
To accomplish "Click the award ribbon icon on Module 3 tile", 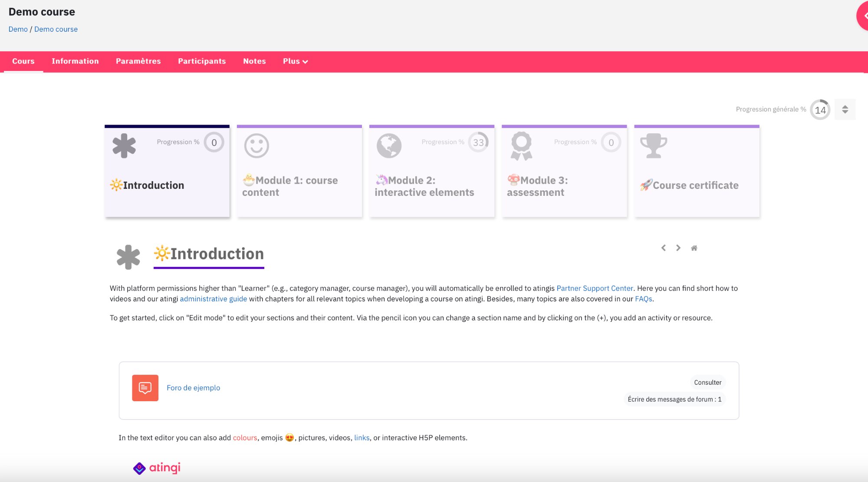I will pyautogui.click(x=522, y=146).
